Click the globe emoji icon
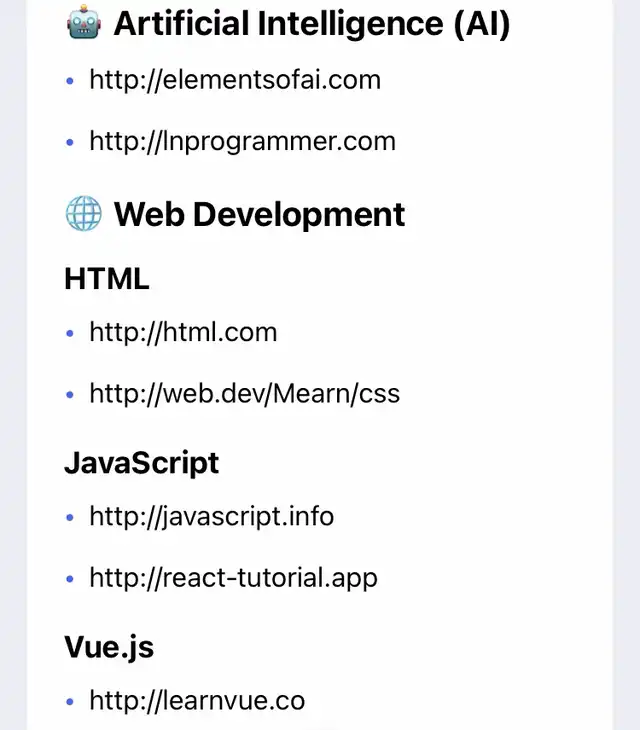Viewport: 640px width, 730px height. coord(83,213)
